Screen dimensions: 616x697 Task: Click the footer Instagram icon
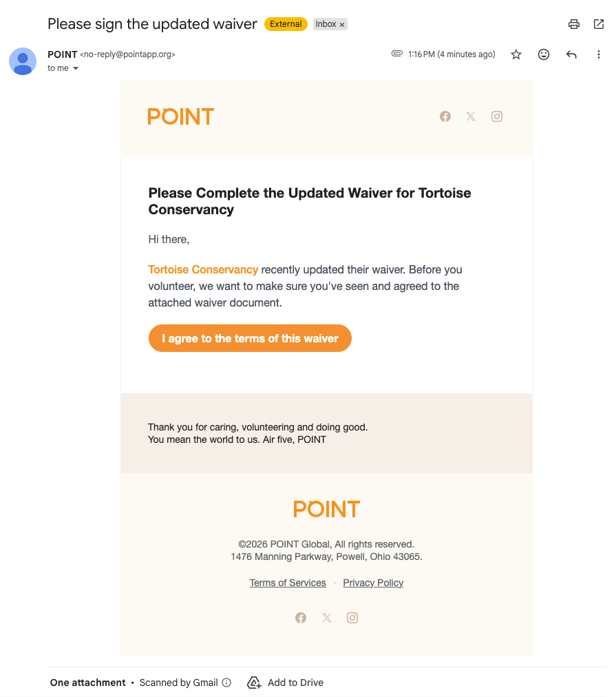coord(352,618)
